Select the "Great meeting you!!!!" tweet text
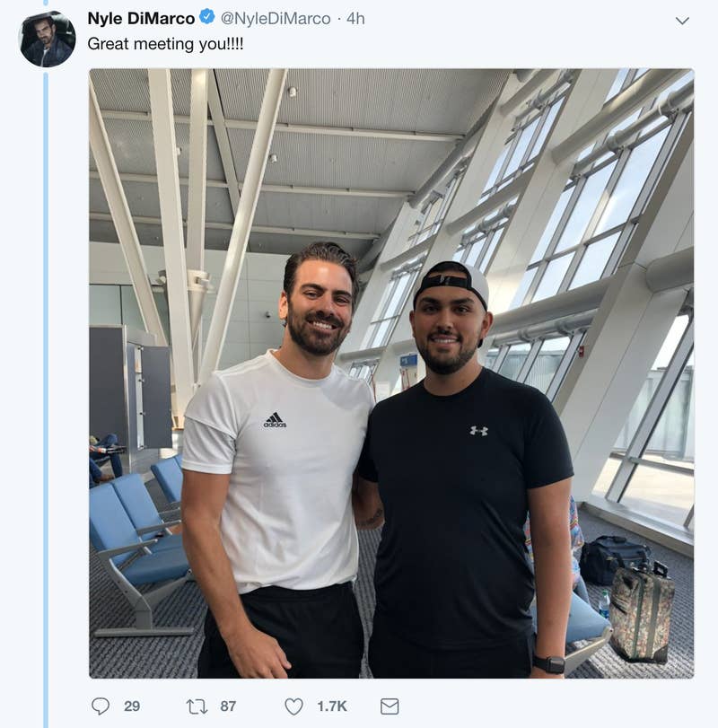Viewport: 718px width, 728px height. (165, 43)
